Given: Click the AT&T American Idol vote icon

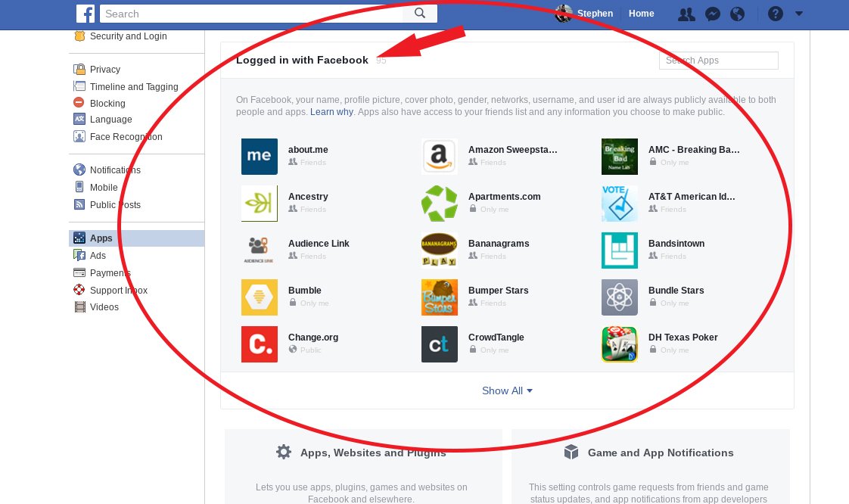Looking at the screenshot, I should pyautogui.click(x=620, y=204).
